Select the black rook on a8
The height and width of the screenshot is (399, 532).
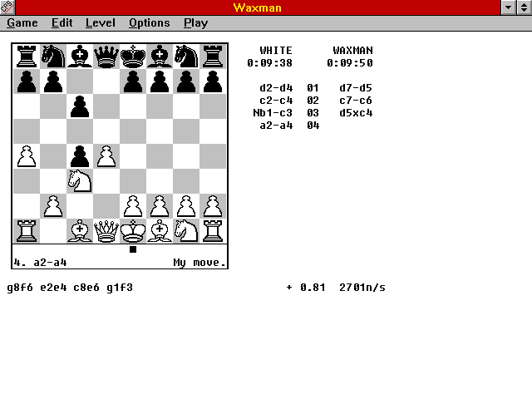[27, 57]
